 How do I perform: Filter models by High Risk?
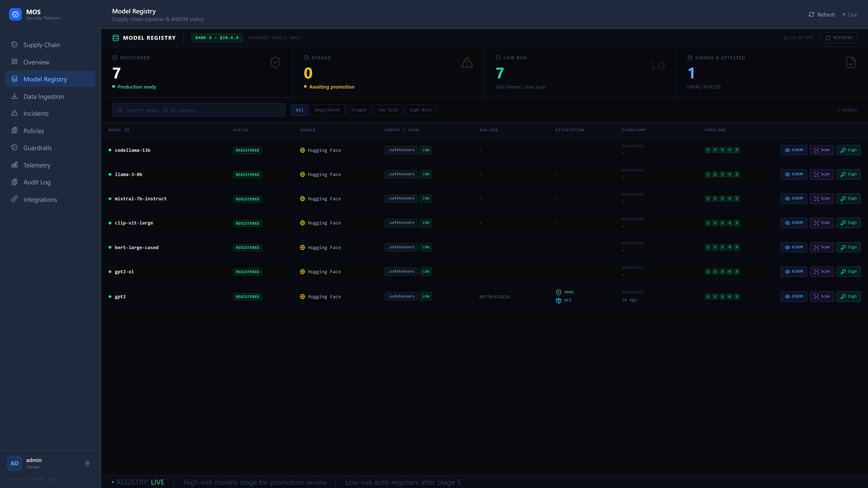(x=420, y=110)
